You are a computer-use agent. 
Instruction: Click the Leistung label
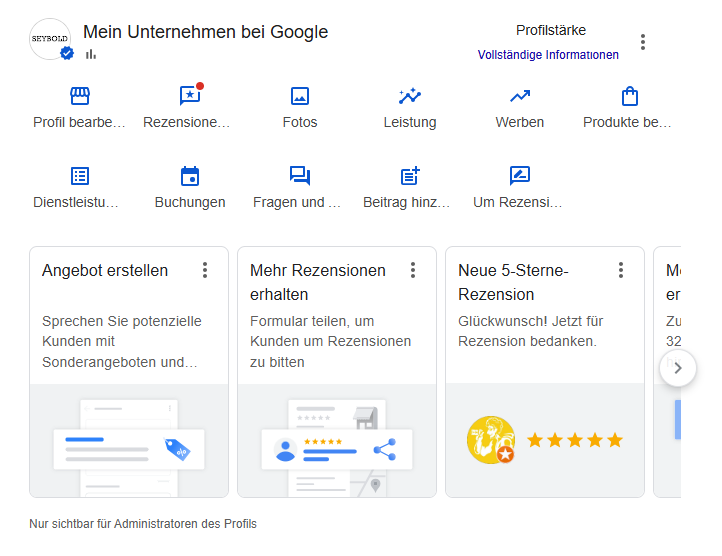[x=410, y=123]
